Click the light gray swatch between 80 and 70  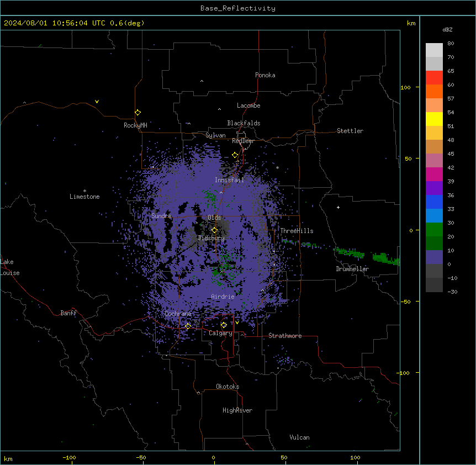(x=434, y=50)
